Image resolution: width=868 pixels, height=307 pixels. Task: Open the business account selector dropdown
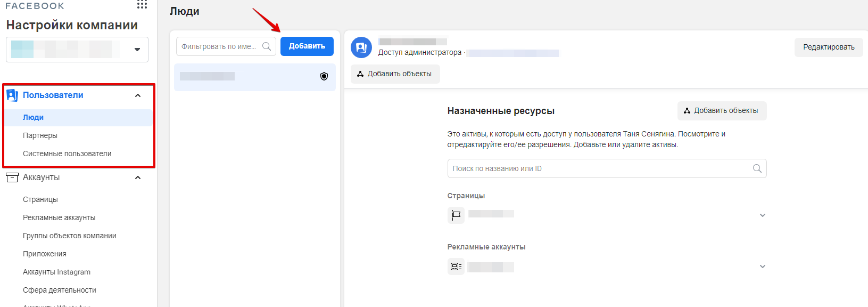pyautogui.click(x=137, y=50)
